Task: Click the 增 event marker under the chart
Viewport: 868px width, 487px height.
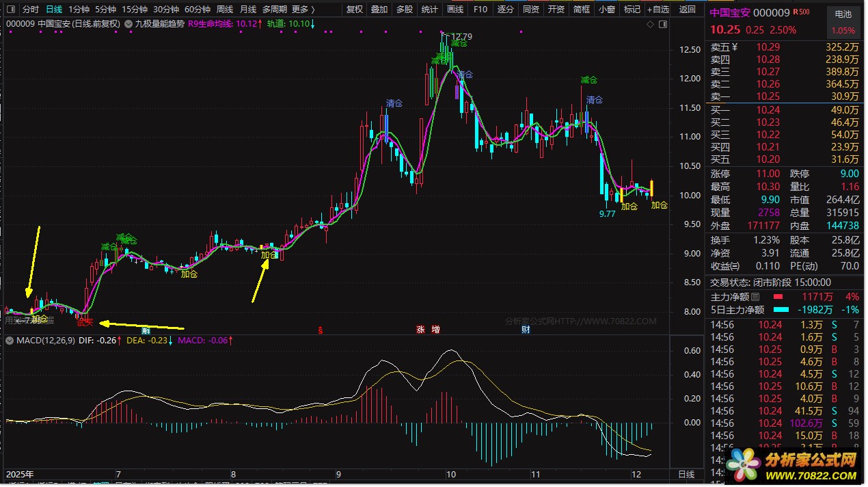Action: coord(435,330)
